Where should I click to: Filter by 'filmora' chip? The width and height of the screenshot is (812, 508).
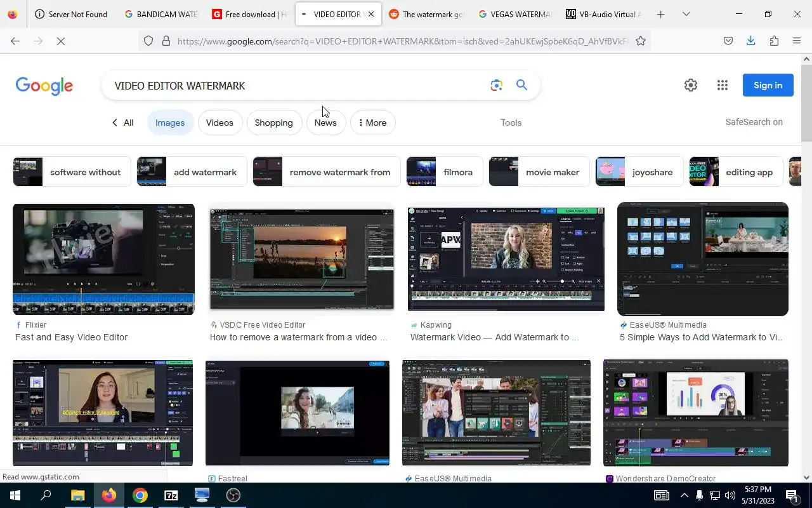445,172
